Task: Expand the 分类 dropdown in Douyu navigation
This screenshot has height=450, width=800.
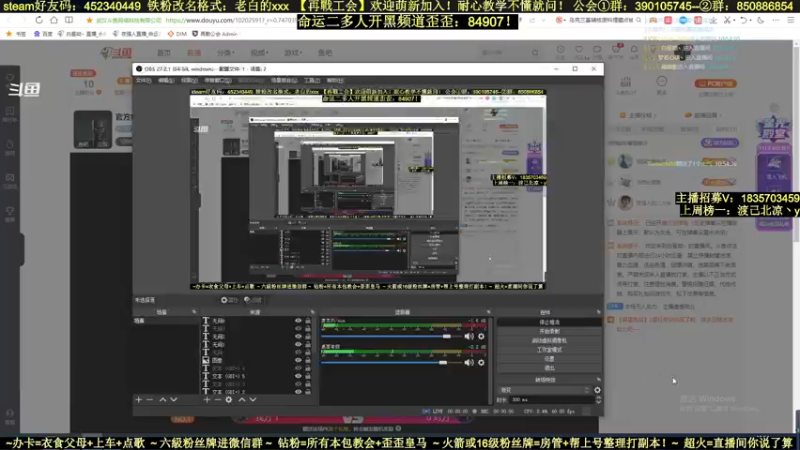Action: [x=225, y=53]
